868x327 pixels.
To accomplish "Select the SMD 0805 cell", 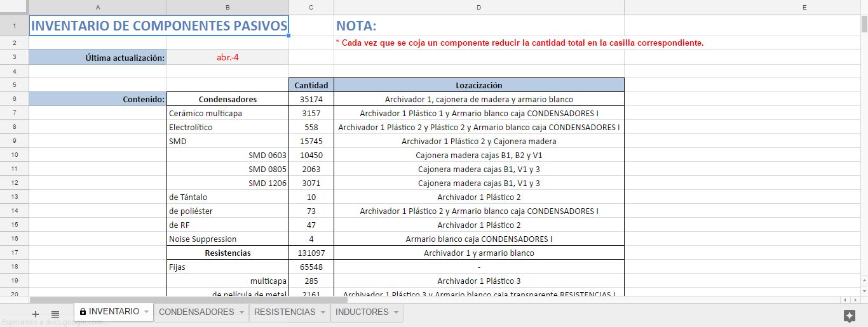I will pos(227,169).
